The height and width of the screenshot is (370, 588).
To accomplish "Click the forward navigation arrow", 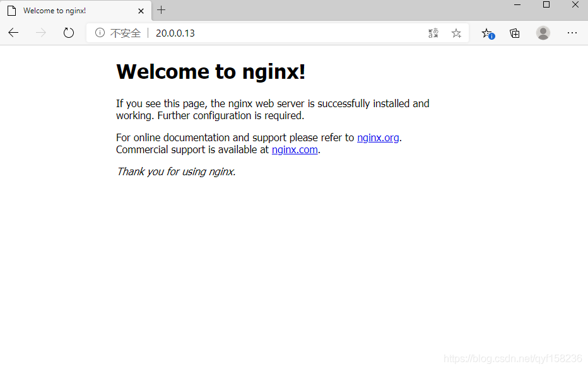I will [41, 33].
